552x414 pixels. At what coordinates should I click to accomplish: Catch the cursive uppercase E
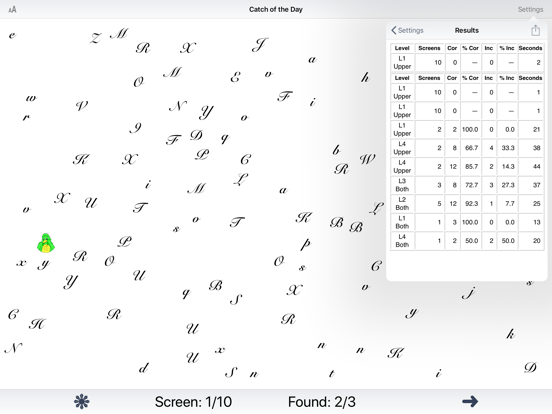point(235,77)
